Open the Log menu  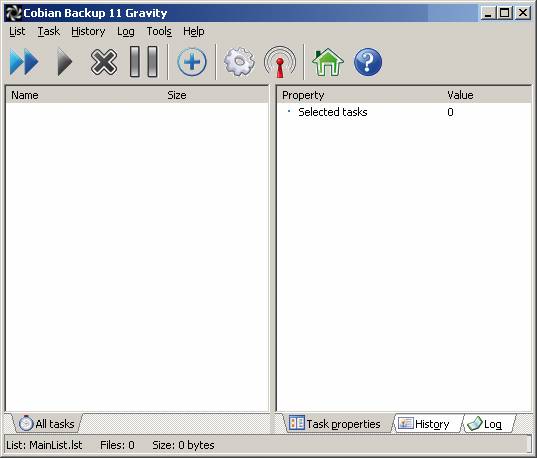[126, 32]
